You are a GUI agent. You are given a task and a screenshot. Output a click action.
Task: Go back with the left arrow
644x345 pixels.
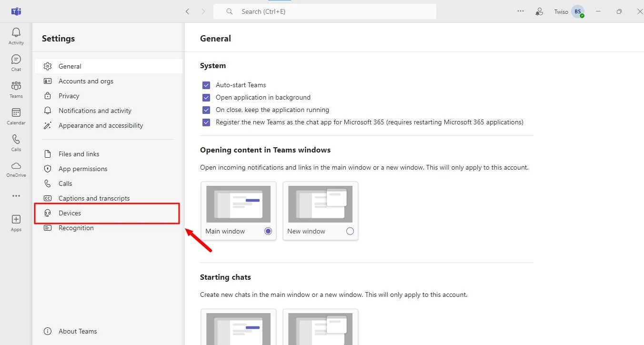tap(187, 11)
